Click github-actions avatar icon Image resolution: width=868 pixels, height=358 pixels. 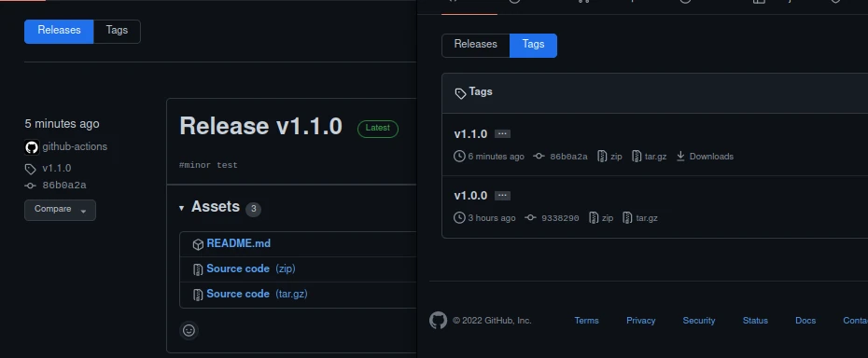(x=32, y=147)
